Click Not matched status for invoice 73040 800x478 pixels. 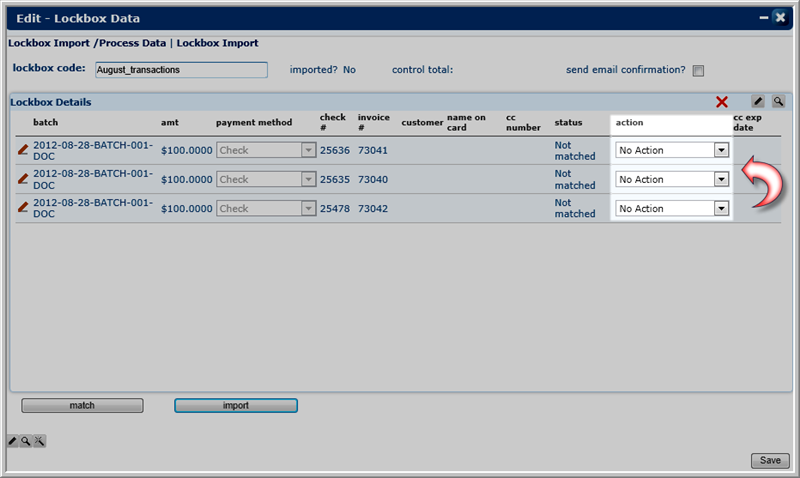point(575,179)
